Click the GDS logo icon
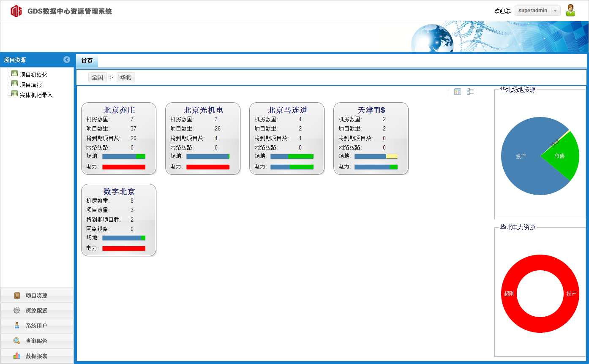589x364 pixels. point(16,11)
